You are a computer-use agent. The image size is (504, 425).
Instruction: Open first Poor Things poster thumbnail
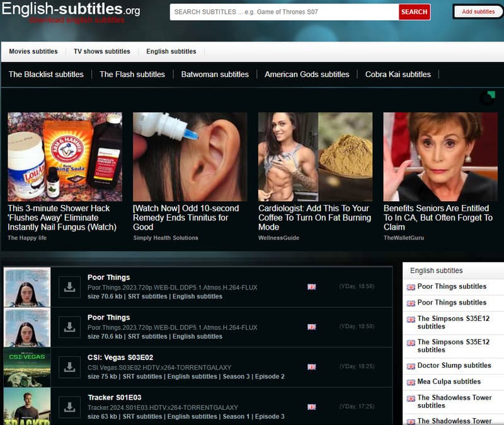(27, 287)
